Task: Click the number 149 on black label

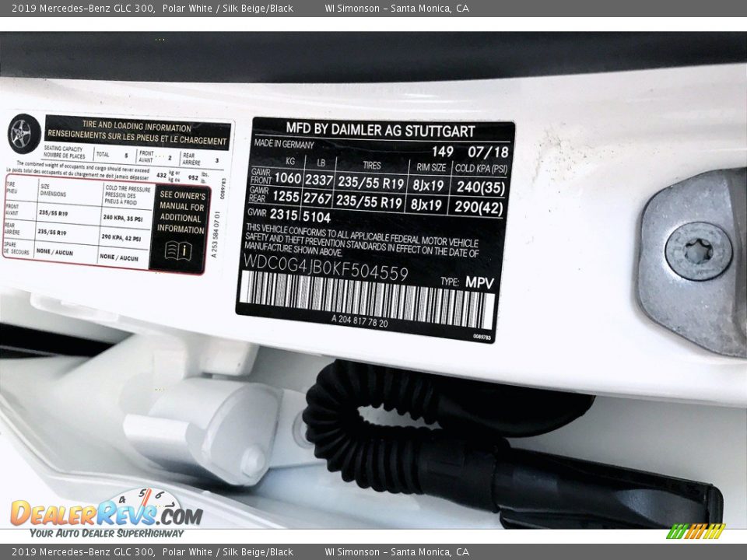Action: [x=443, y=152]
